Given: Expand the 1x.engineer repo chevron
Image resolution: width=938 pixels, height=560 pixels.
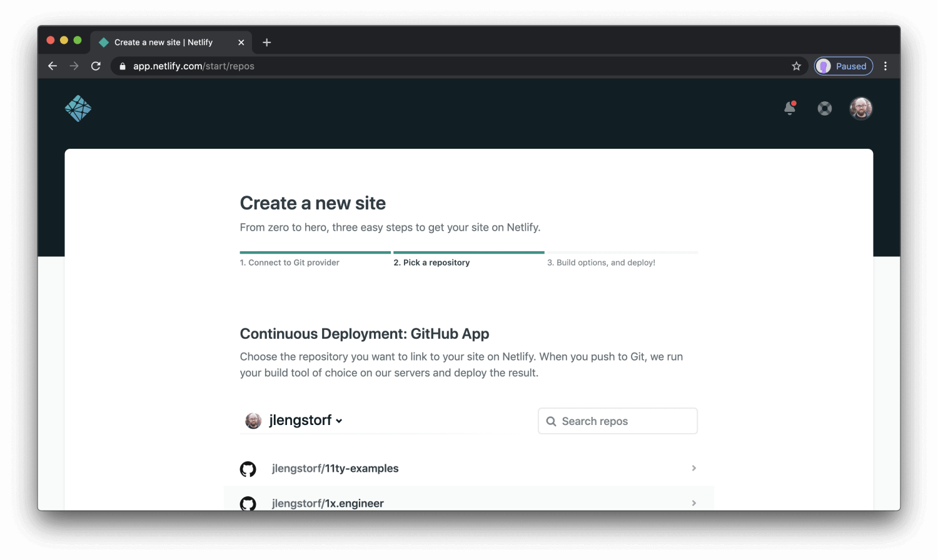Looking at the screenshot, I should [x=693, y=503].
